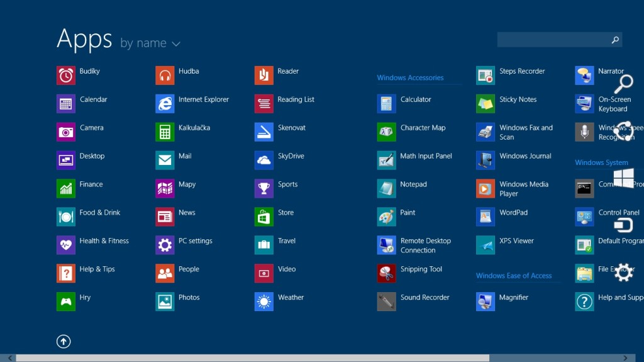Launch the Windows Journal icon
The width and height of the screenshot is (644, 362).
(x=486, y=160)
